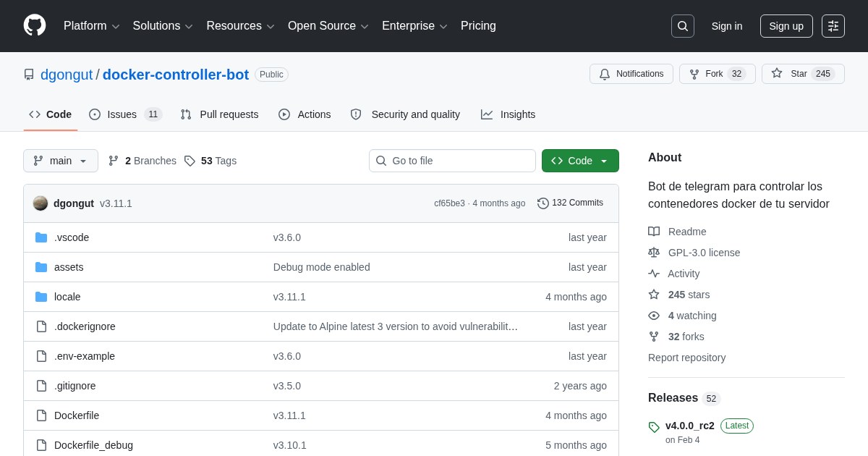868x456 pixels.
Task: Open the v4.0.0_rc2 release link
Action: (x=690, y=426)
